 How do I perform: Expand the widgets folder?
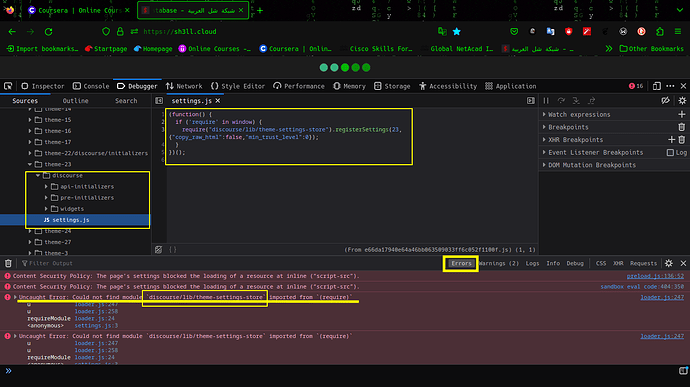(x=46, y=209)
